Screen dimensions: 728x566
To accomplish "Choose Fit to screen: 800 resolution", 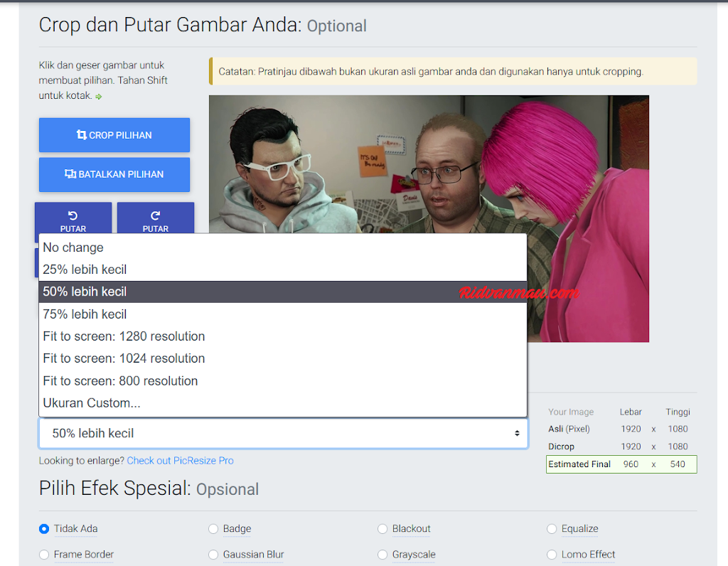I will click(283, 380).
